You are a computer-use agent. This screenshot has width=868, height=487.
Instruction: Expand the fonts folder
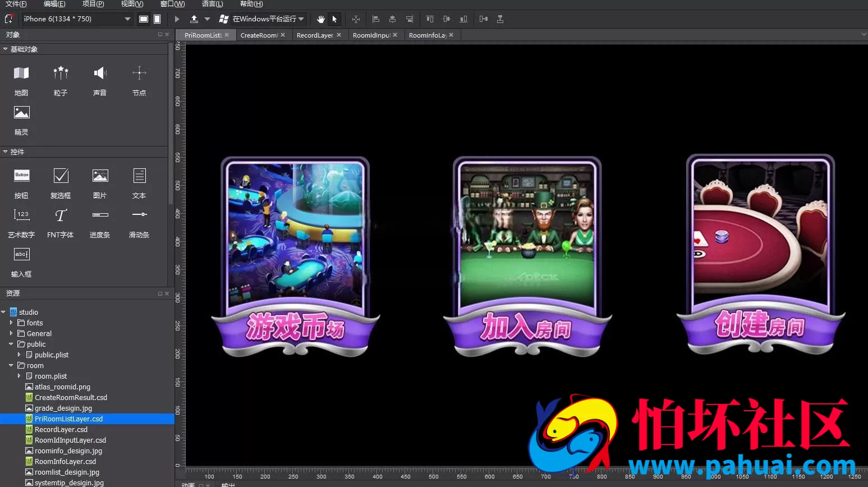[11, 323]
